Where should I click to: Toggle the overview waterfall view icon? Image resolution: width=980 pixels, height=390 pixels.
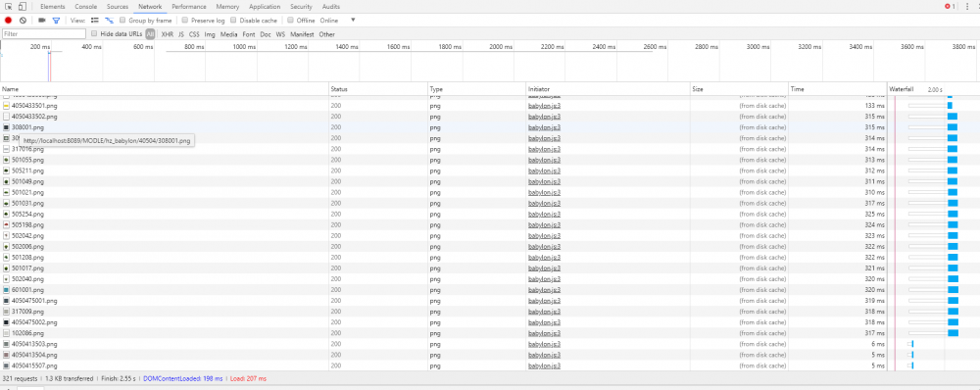point(109,20)
